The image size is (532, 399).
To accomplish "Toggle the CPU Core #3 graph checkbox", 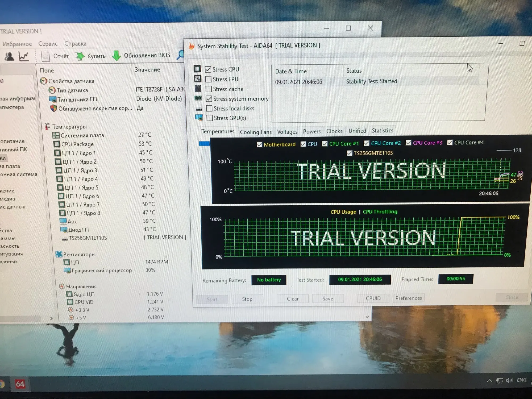I will (x=408, y=143).
